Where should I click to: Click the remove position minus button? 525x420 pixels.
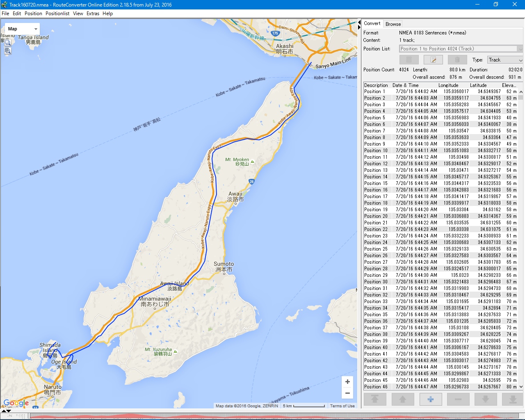(x=458, y=399)
